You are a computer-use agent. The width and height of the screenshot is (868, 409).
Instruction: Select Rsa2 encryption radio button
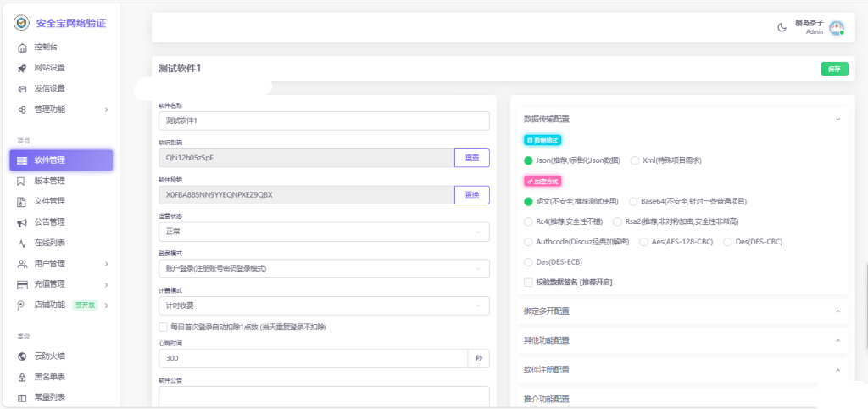617,221
